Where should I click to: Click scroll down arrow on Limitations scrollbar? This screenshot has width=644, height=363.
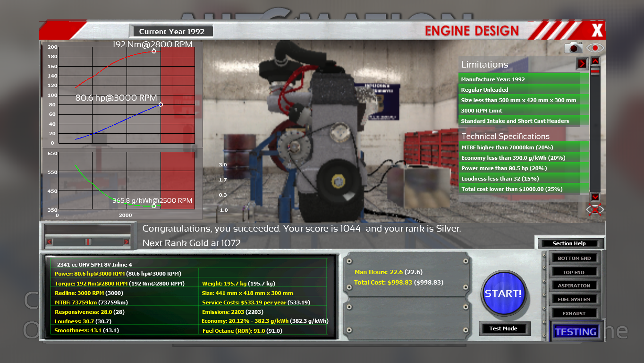(595, 197)
